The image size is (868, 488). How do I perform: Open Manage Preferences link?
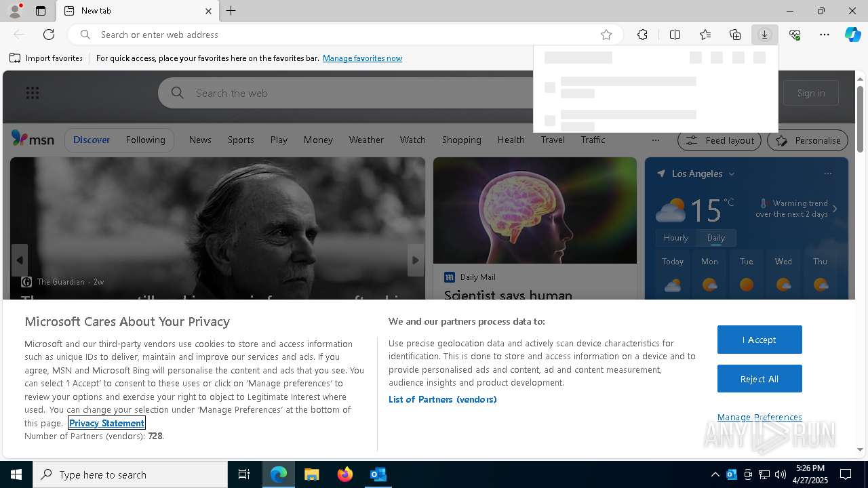pyautogui.click(x=759, y=417)
